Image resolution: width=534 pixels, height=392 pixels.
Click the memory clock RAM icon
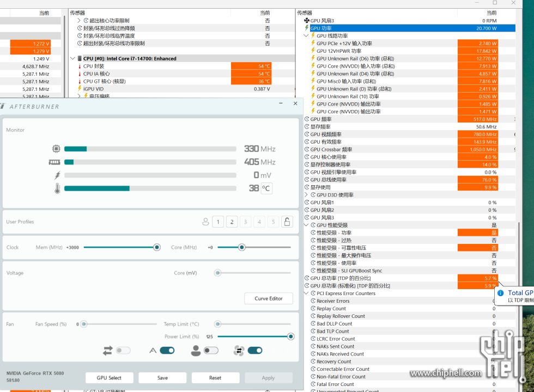(x=54, y=162)
